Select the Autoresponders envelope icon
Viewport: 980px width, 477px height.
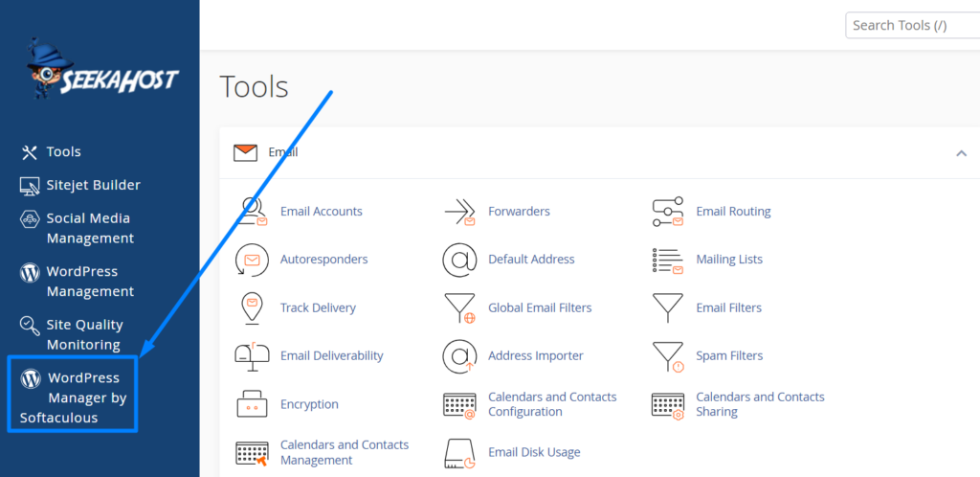point(252,260)
